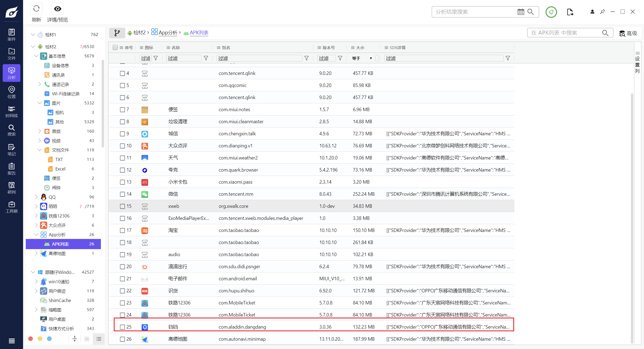
Task: Expand the QQ tree node
Action: (36, 197)
